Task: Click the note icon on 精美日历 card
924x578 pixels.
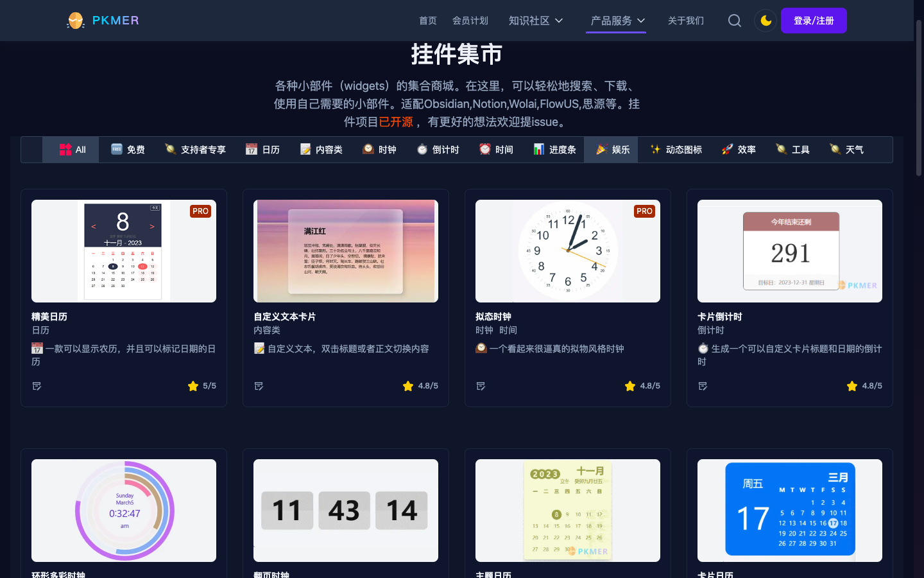Action: click(37, 386)
